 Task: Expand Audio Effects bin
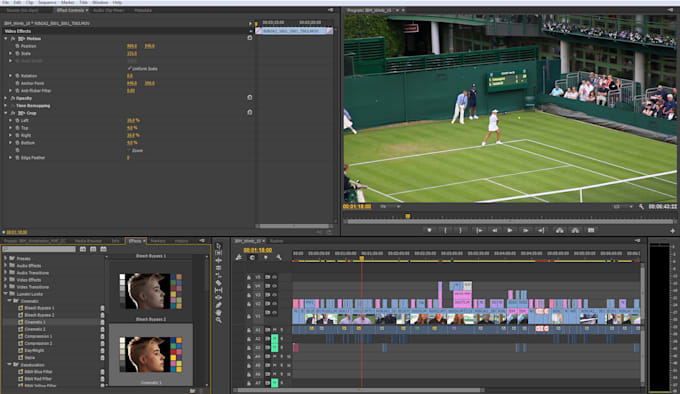coord(6,266)
